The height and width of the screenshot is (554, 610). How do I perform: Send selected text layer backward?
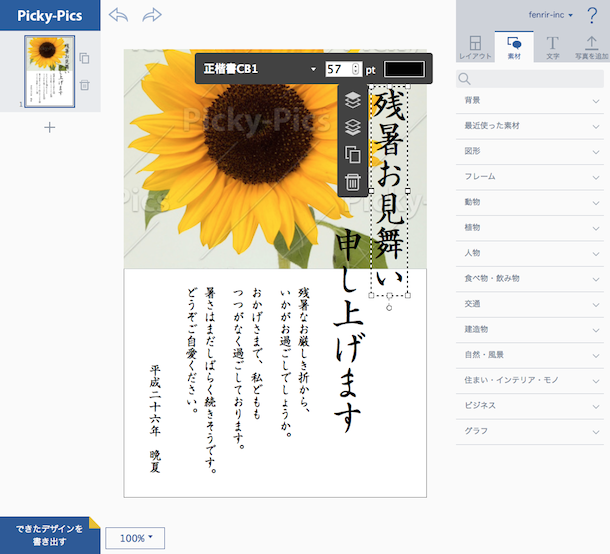pyautogui.click(x=352, y=127)
